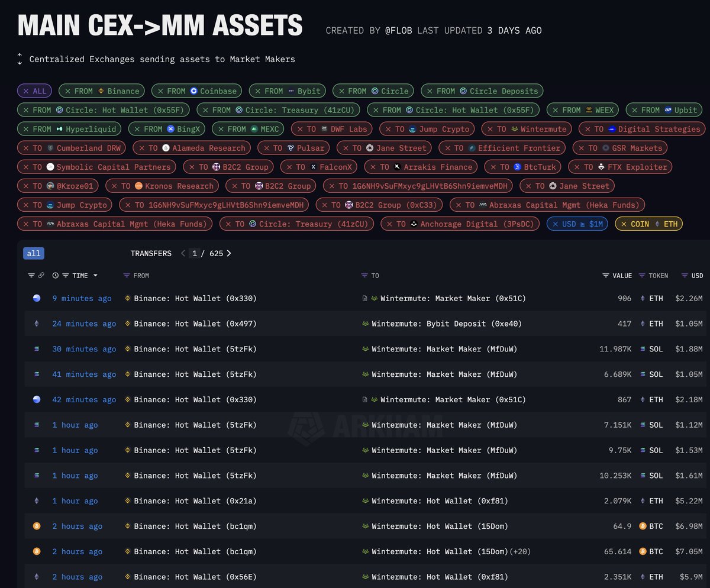This screenshot has height=588, width=710.
Task: Remove the TO Anchorage Digital (3PsDC) chip
Action: pos(390,224)
